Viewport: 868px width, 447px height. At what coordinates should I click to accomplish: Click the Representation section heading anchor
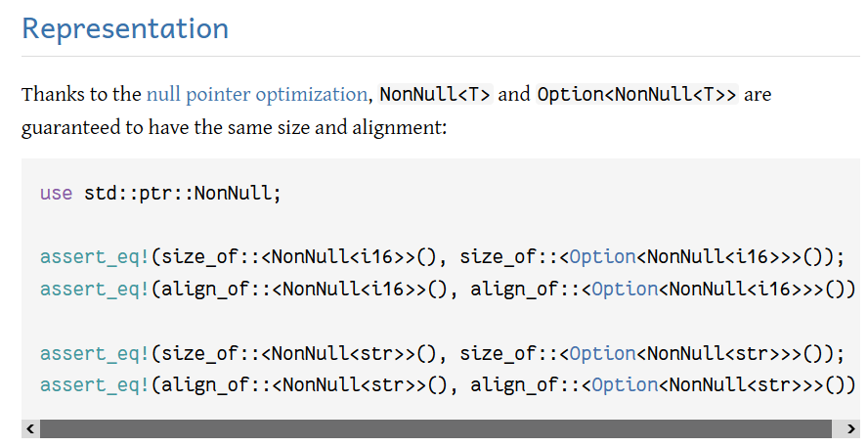pos(125,28)
